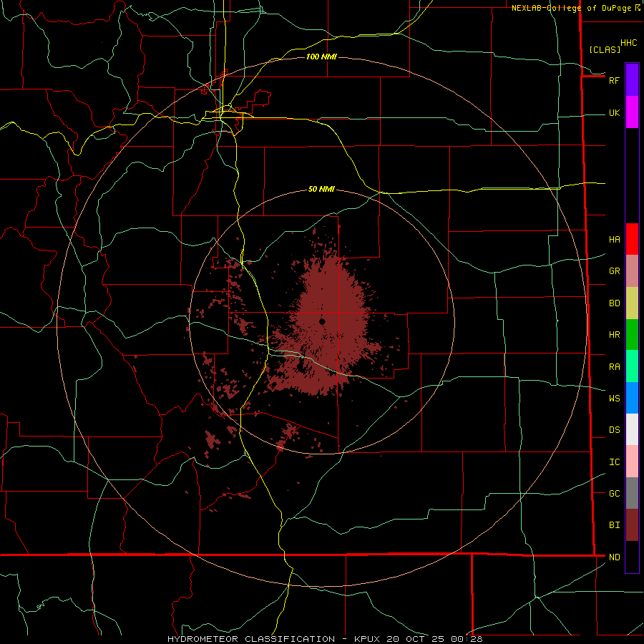644x644 pixels.
Task: Click the RA light green legend swatch
Action: [x=632, y=366]
